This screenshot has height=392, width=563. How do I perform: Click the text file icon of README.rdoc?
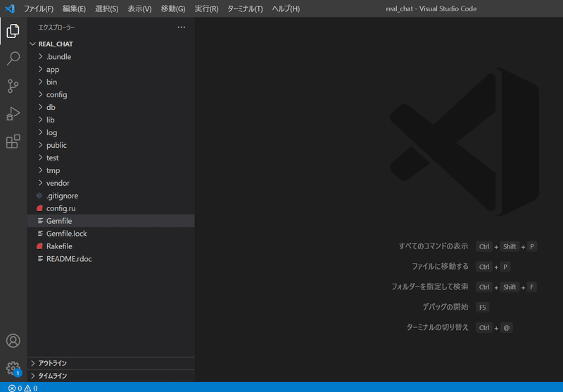pos(40,259)
